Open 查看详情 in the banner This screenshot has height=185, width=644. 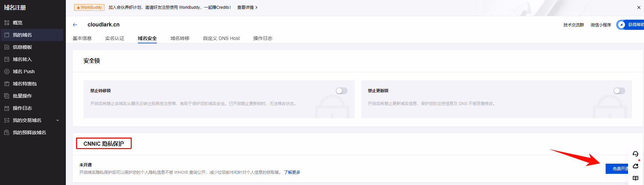point(247,7)
